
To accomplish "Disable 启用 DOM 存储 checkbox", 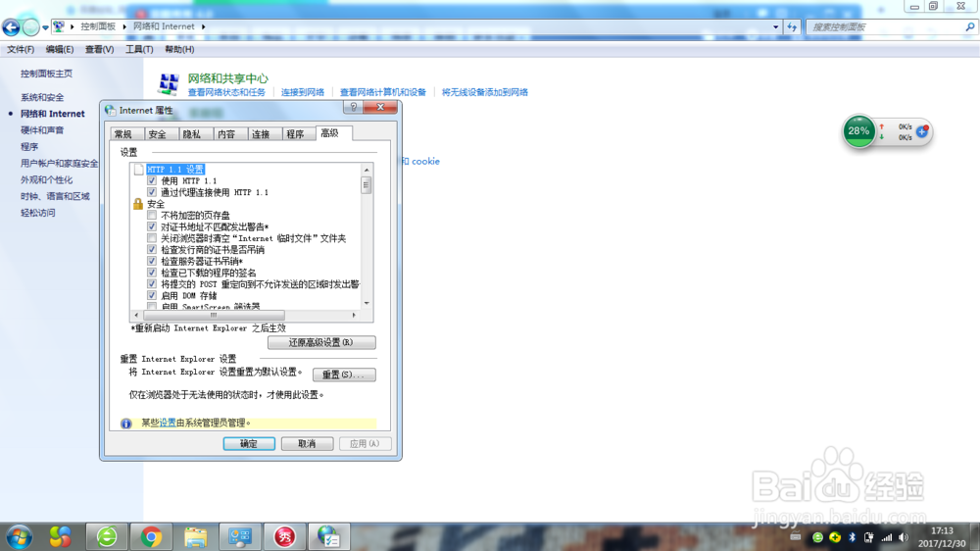I will click(152, 295).
